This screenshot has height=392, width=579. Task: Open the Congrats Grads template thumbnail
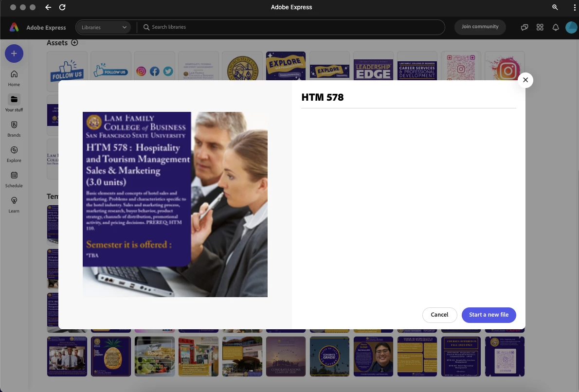(x=329, y=356)
